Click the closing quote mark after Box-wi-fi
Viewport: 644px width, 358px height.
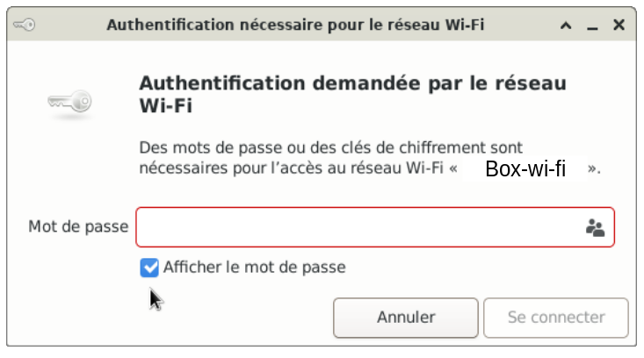(592, 168)
